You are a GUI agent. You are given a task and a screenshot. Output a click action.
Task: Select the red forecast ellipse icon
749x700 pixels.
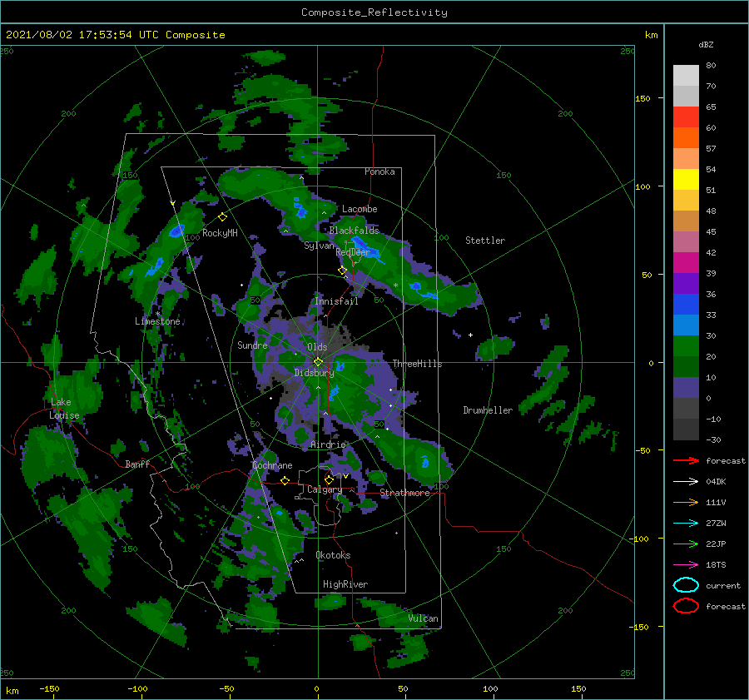686,606
